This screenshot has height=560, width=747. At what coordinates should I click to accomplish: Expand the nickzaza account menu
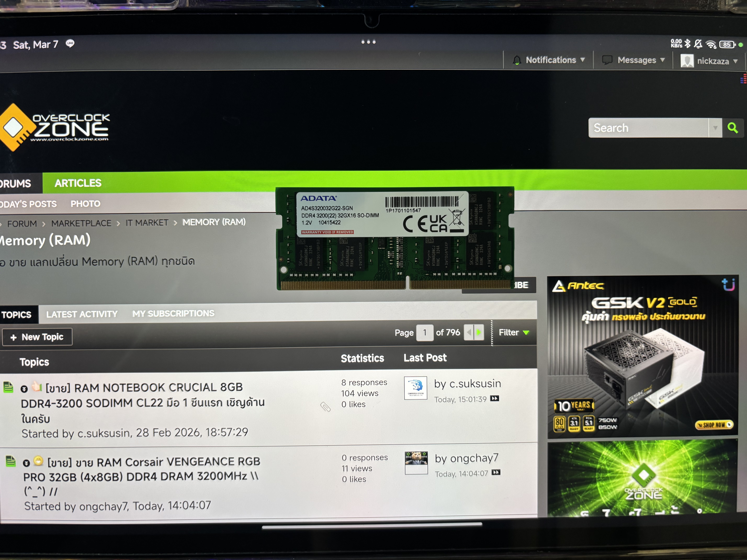click(x=735, y=61)
